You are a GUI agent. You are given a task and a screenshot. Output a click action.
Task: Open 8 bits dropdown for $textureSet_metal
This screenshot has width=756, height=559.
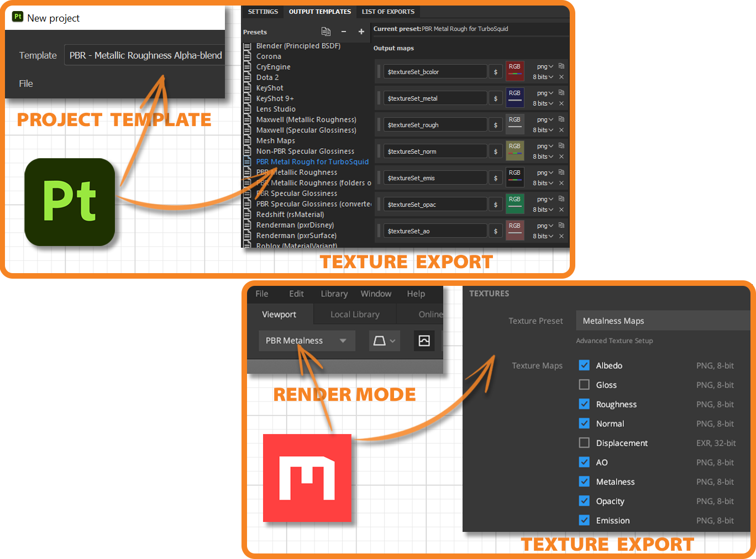click(x=543, y=103)
